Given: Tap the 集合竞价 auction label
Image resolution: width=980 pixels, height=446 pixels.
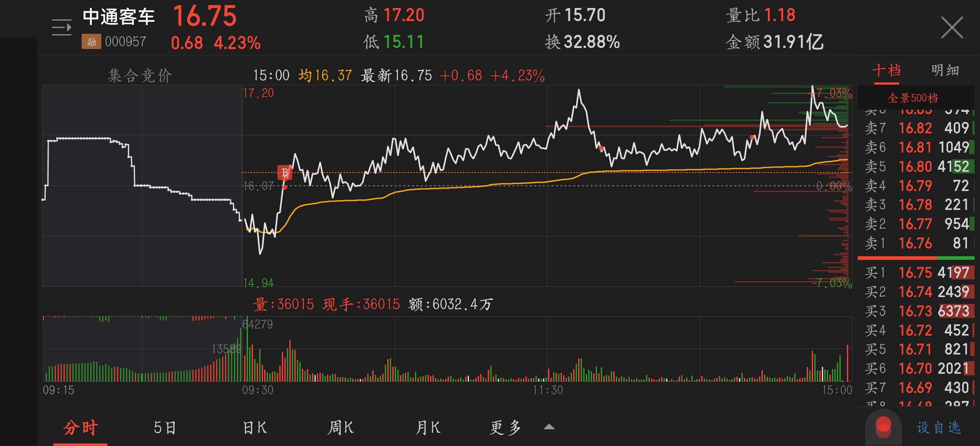Looking at the screenshot, I should (140, 75).
